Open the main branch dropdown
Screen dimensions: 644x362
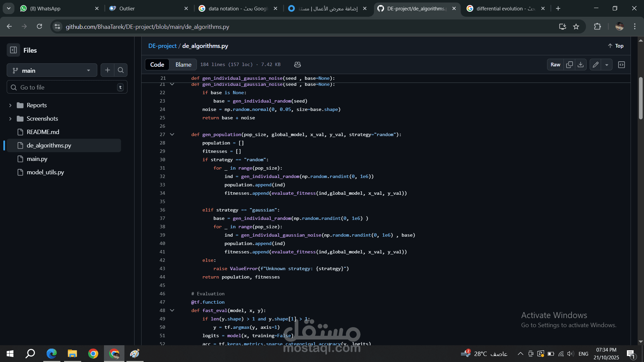[x=52, y=70]
